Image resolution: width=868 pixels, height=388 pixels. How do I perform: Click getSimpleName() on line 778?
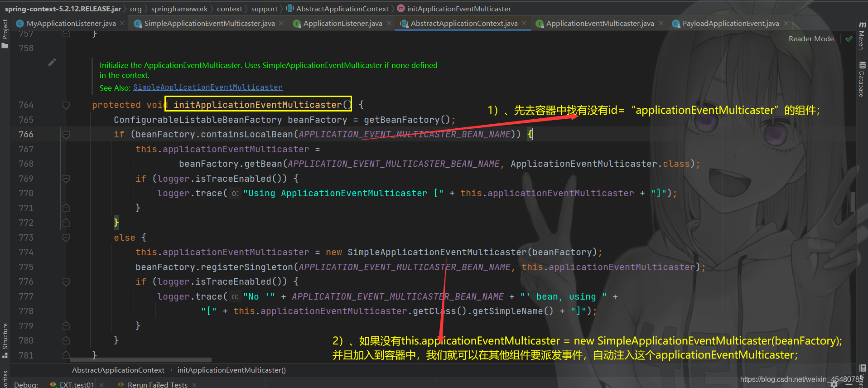[513, 311]
